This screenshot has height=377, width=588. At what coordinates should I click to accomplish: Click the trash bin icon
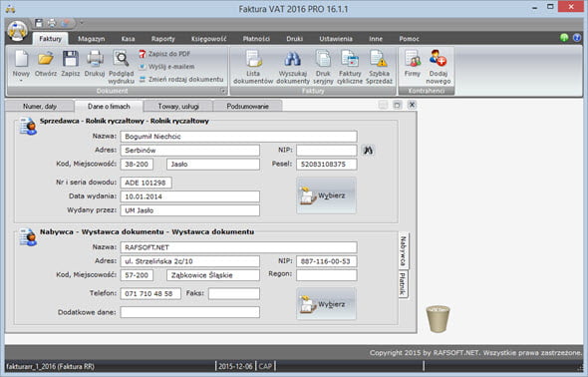click(438, 319)
